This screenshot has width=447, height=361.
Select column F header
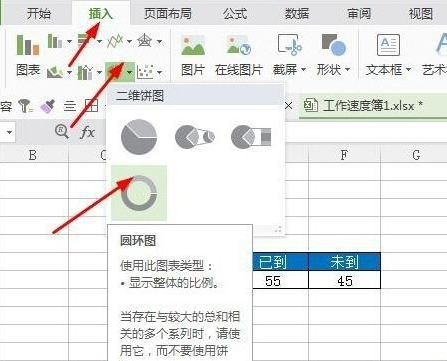pos(344,155)
